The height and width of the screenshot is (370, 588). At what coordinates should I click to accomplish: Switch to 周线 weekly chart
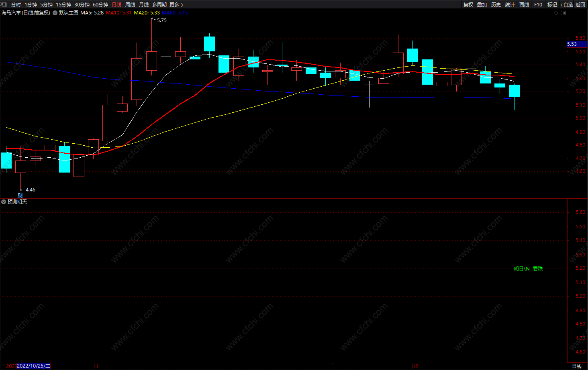point(130,5)
